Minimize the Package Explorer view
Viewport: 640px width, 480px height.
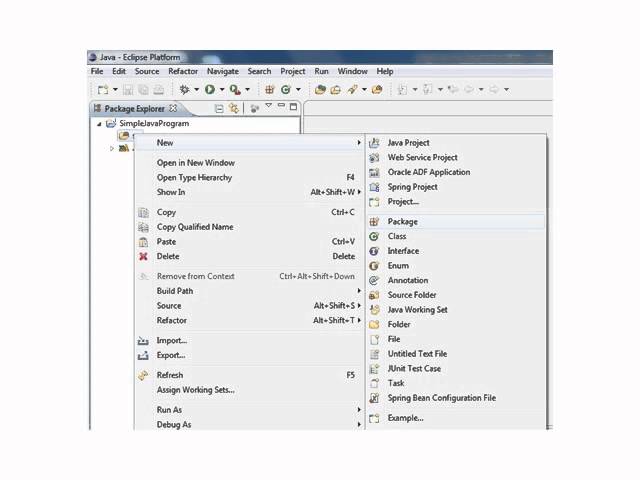[281, 106]
